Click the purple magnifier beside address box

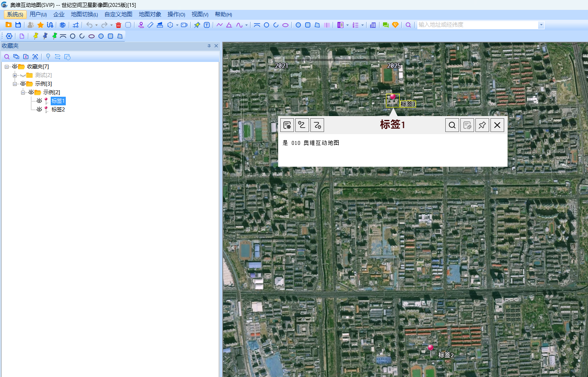point(408,25)
